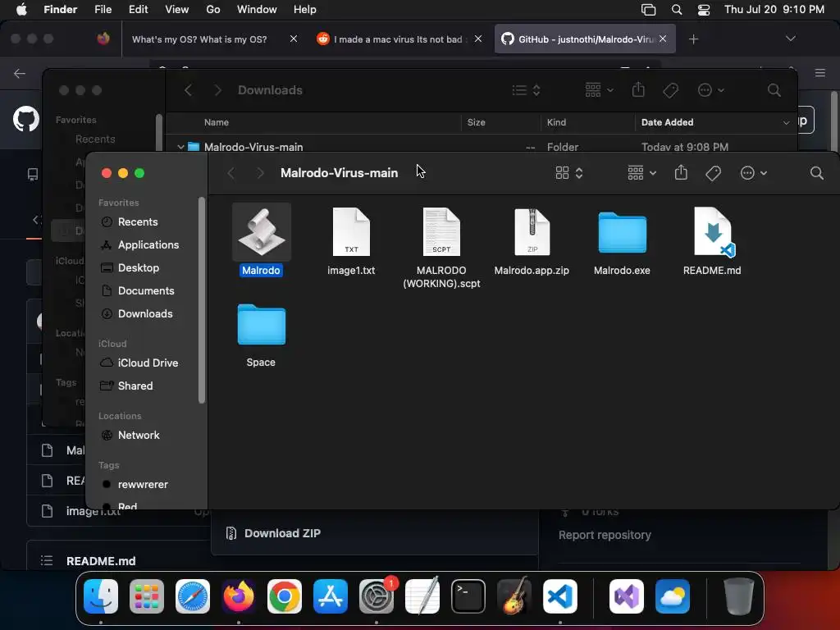Open Google Chrome from the Dock
Image resolution: width=840 pixels, height=630 pixels.
pos(285,596)
